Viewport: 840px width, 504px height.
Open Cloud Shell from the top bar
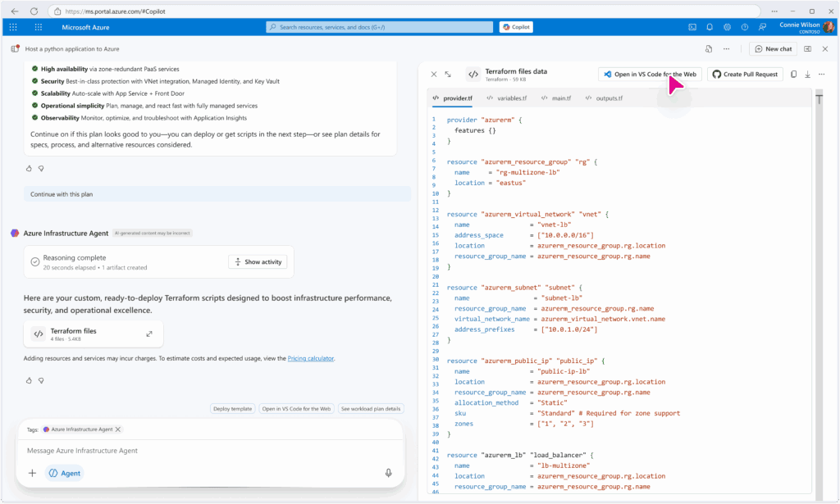click(692, 27)
